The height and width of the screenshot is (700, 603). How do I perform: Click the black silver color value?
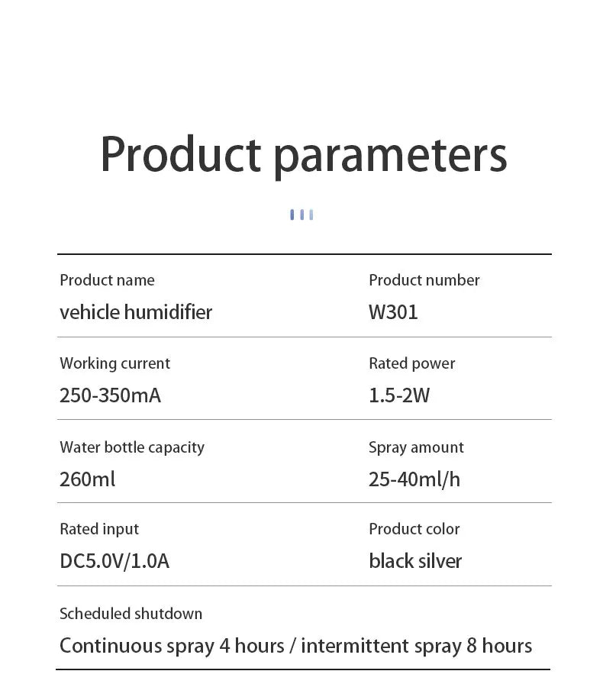415,562
